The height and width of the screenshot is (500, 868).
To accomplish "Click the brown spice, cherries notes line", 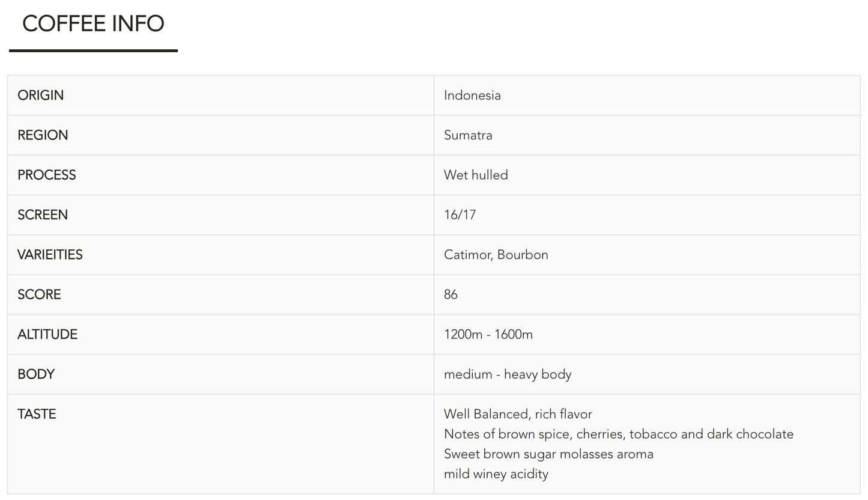I will [618, 434].
